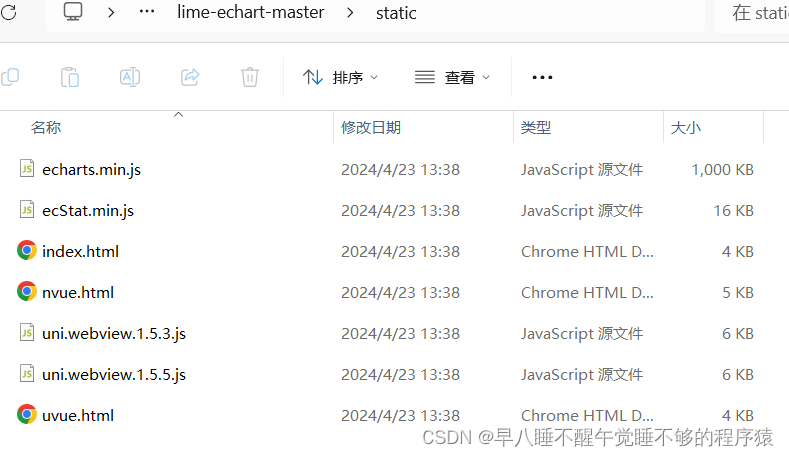Click the paste clipboard icon in the toolbar
789x457 pixels.
[x=70, y=77]
